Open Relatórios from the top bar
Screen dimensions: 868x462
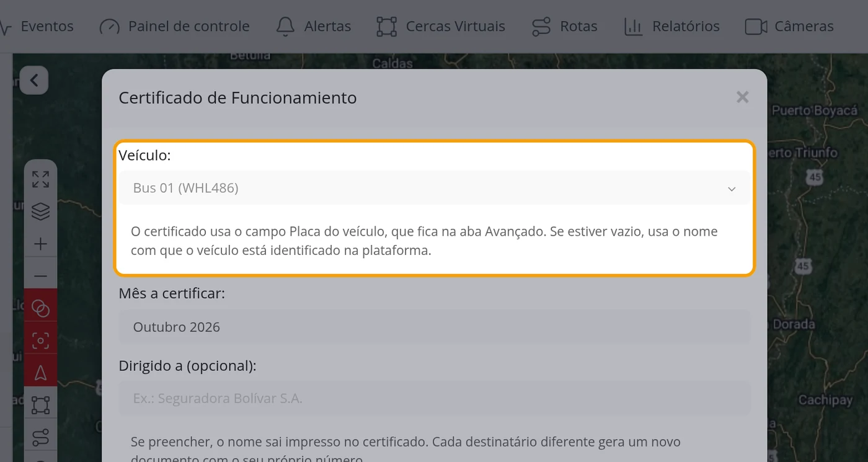[671, 27]
